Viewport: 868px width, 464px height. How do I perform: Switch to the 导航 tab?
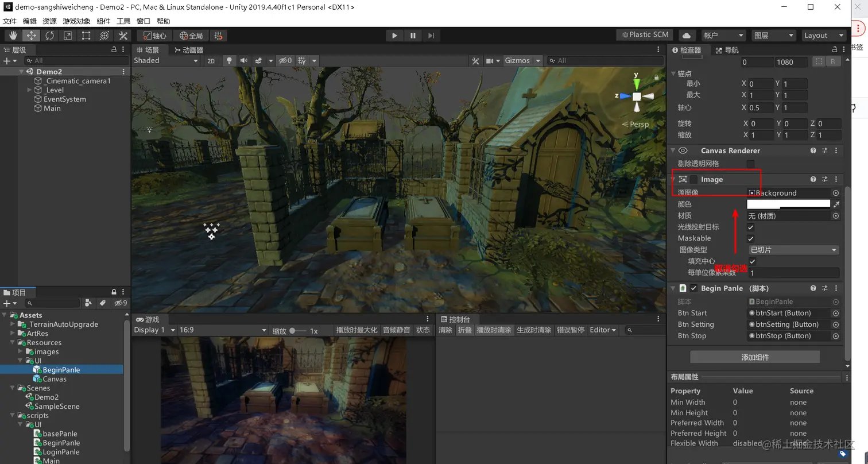[x=727, y=50]
